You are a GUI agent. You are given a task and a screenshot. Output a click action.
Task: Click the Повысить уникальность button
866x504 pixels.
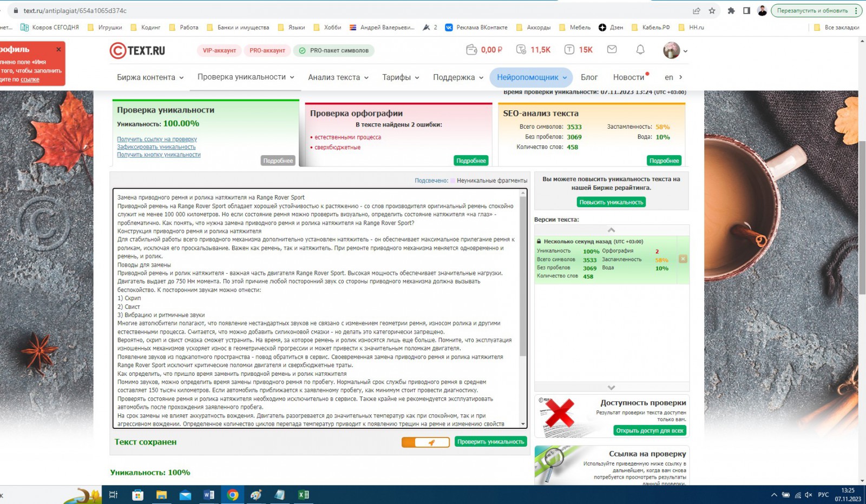pyautogui.click(x=611, y=202)
